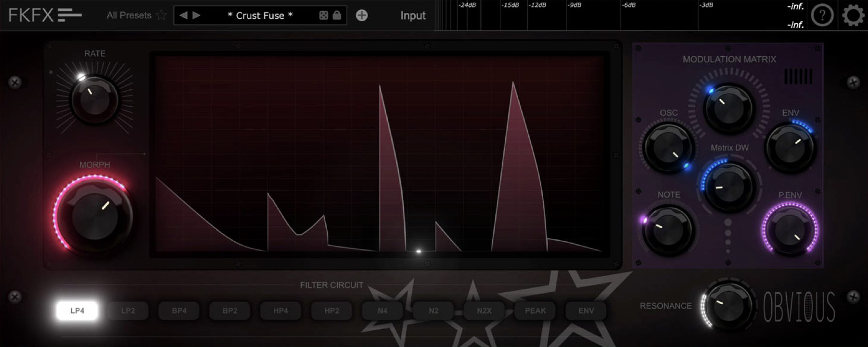Click the glowing filter display cursor point
This screenshot has height=347, width=868.
pos(419,251)
